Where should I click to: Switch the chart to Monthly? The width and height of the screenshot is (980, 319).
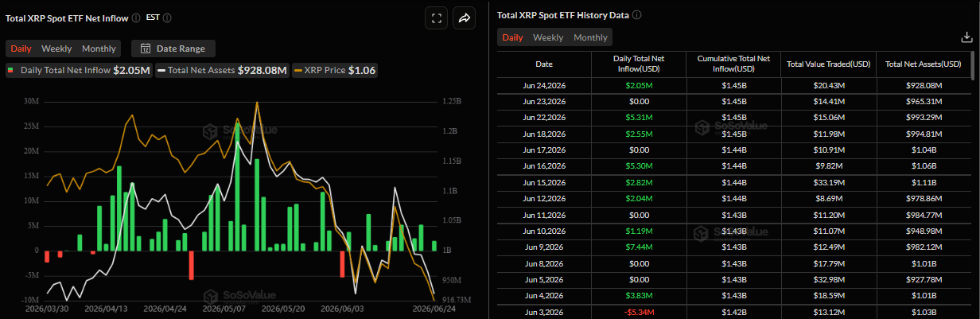99,49
